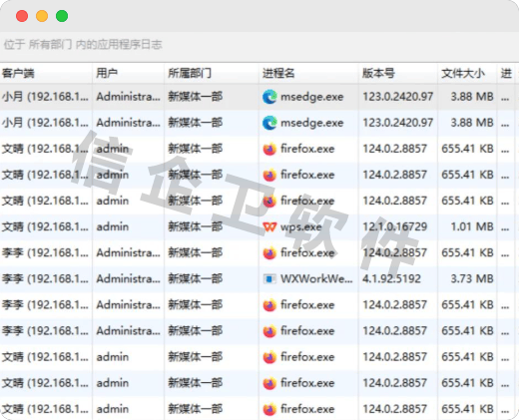Click the green maximize window button
This screenshot has height=420, width=519.
click(x=62, y=16)
